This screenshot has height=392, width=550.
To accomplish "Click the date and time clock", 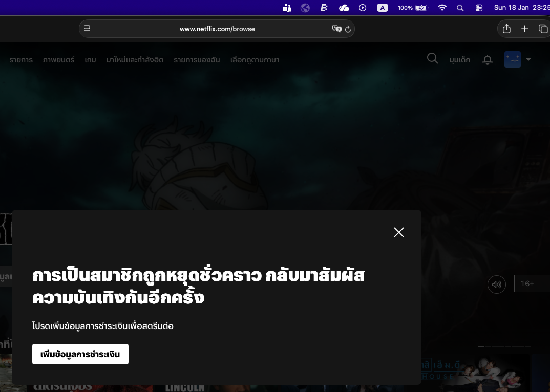I will pyautogui.click(x=522, y=7).
